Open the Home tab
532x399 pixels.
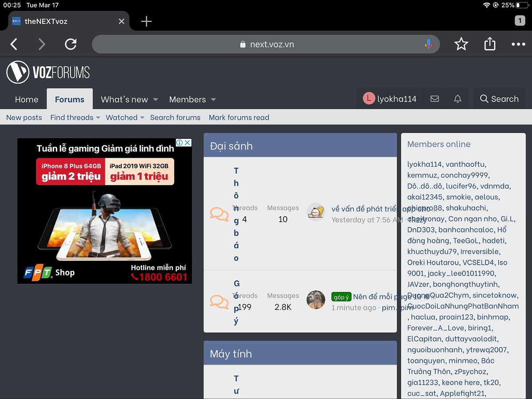pyautogui.click(x=27, y=99)
